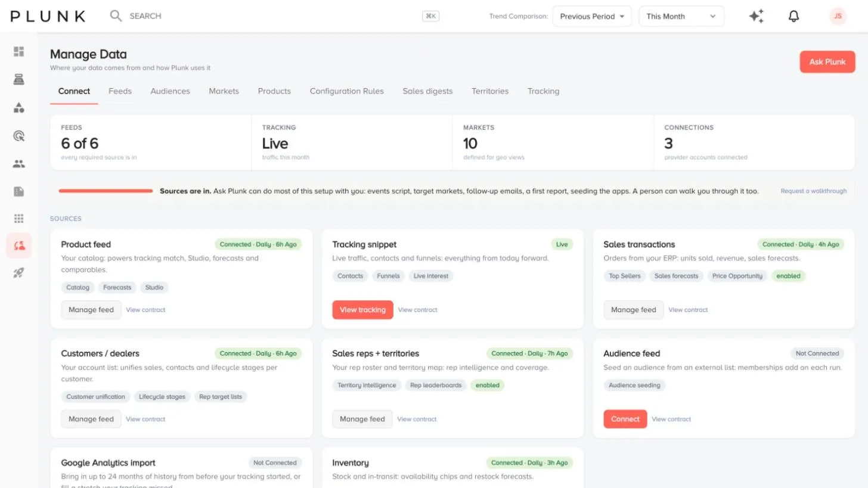This screenshot has width=868, height=488.
Task: Open the shapes icon in sidebar
Action: pos(18,108)
